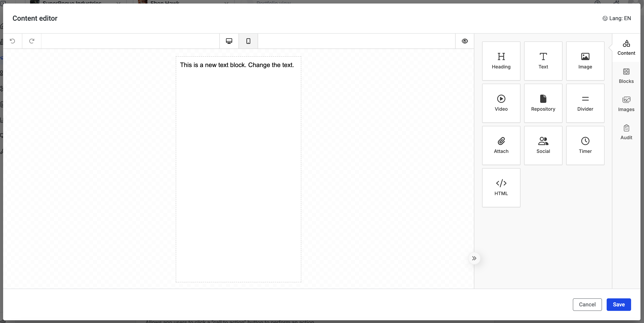Open the Images tab

(x=626, y=104)
